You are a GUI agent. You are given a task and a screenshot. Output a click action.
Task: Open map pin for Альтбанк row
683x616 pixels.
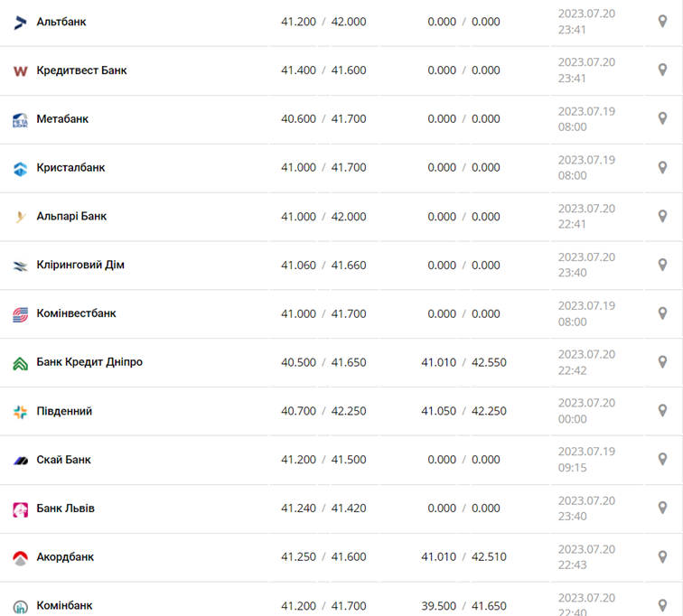(x=662, y=21)
